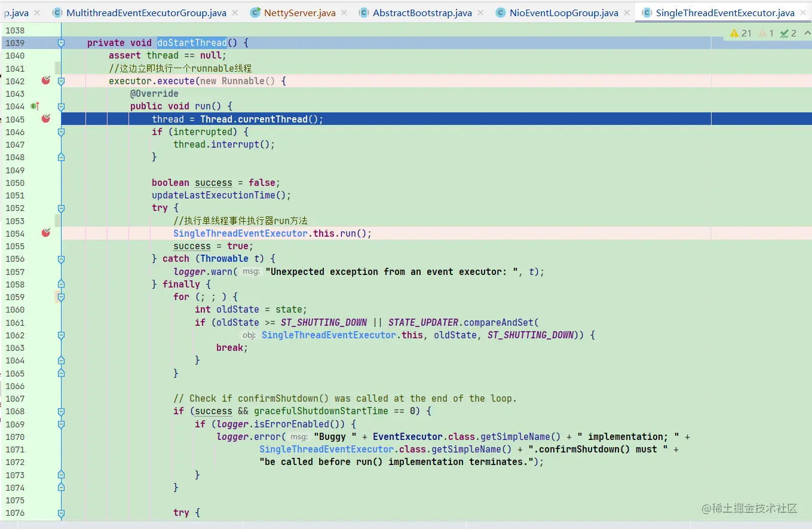Viewport: 812px width, 529px height.
Task: Click the break statement on line 1063
Action: (232, 348)
